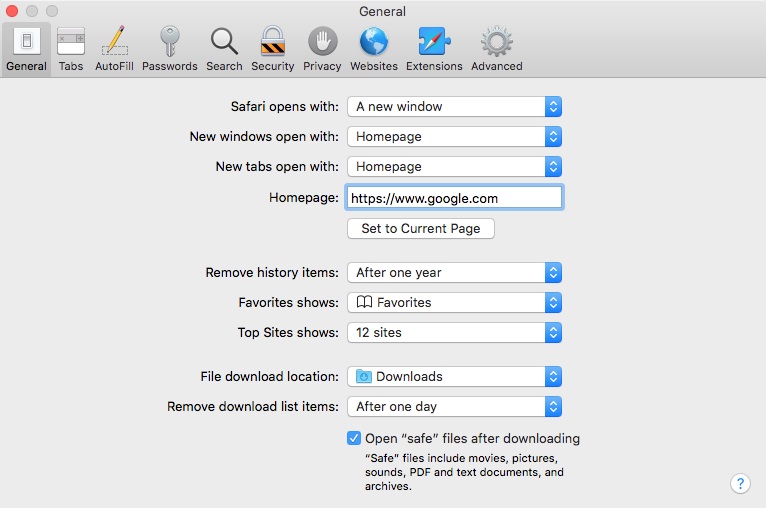Click the Set to Current Page button
The height and width of the screenshot is (508, 766).
(421, 229)
